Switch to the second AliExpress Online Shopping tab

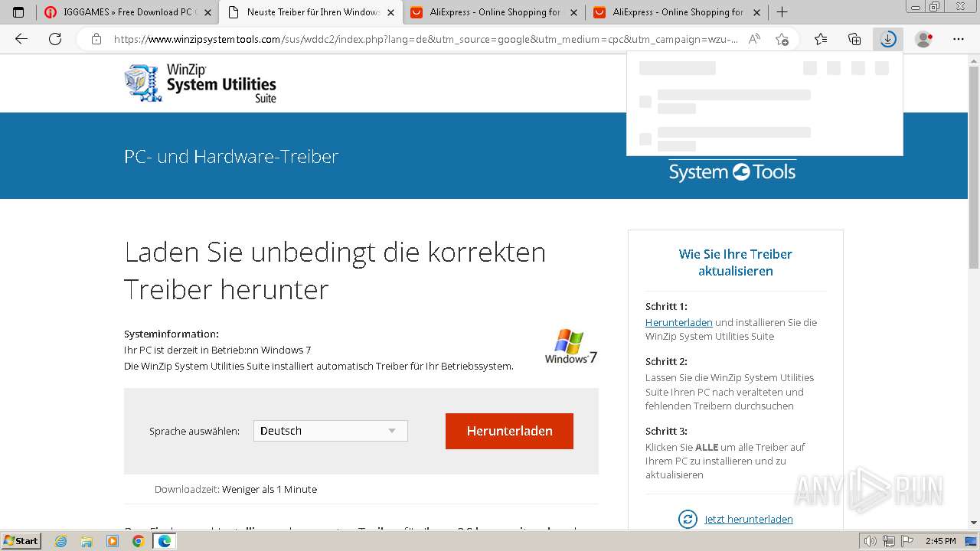677,12
